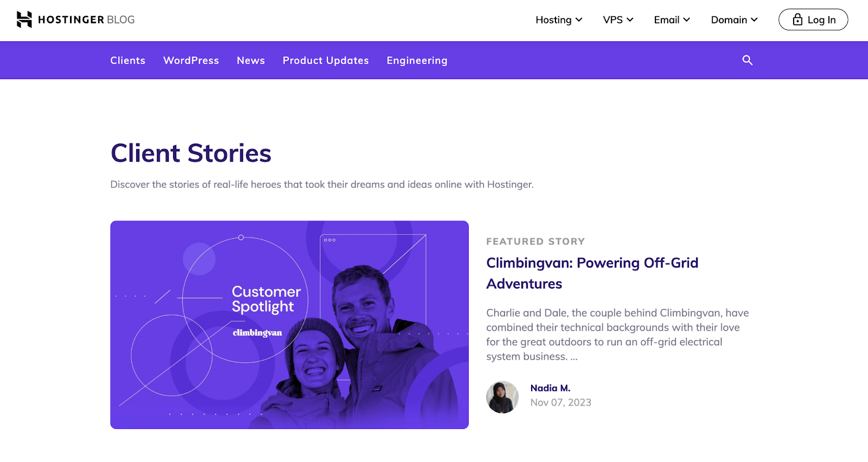This screenshot has height=462, width=868.
Task: Go to Product Updates section
Action: click(x=325, y=60)
